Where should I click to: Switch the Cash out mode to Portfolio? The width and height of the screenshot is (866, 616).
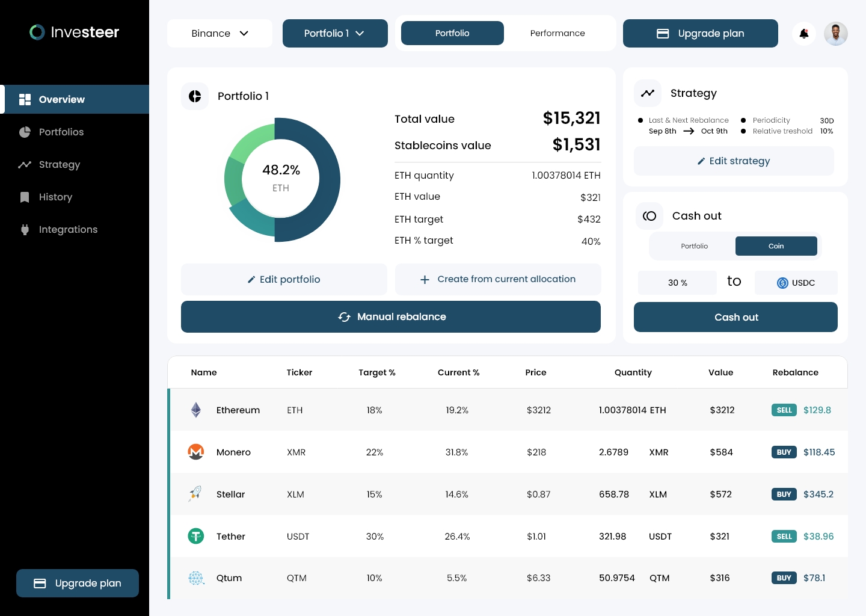tap(694, 246)
